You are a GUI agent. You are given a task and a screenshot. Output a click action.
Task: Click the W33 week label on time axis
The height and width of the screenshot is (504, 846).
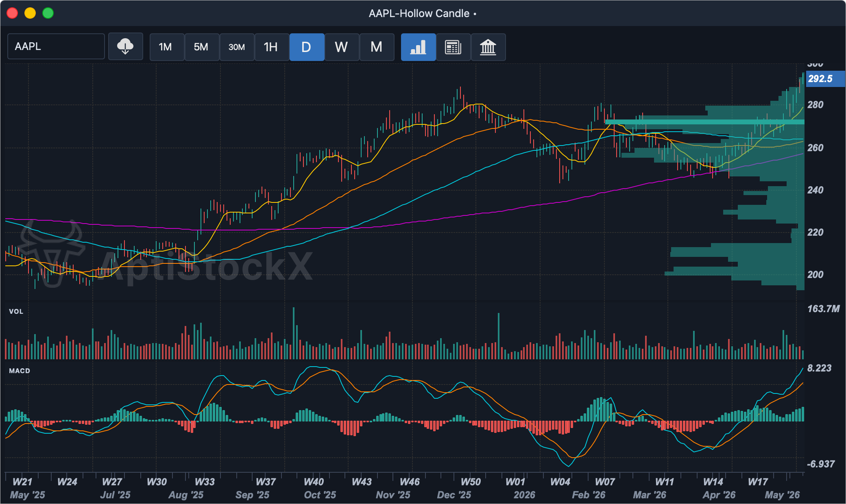(205, 482)
